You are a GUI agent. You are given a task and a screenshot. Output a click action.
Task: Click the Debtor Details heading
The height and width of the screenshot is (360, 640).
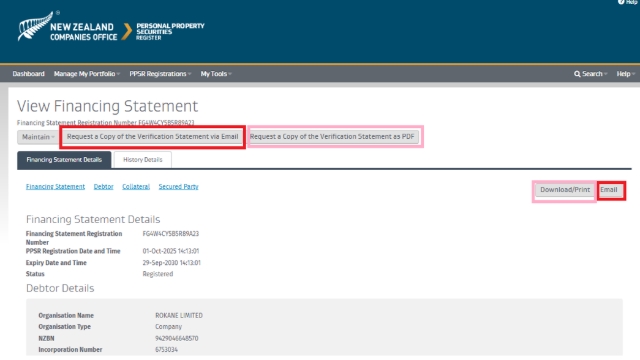pyautogui.click(x=60, y=288)
